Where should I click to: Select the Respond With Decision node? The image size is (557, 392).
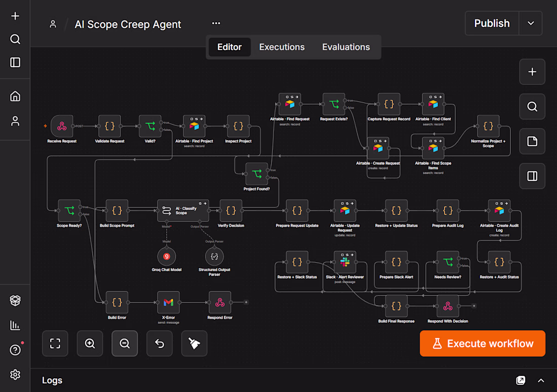coord(448,306)
